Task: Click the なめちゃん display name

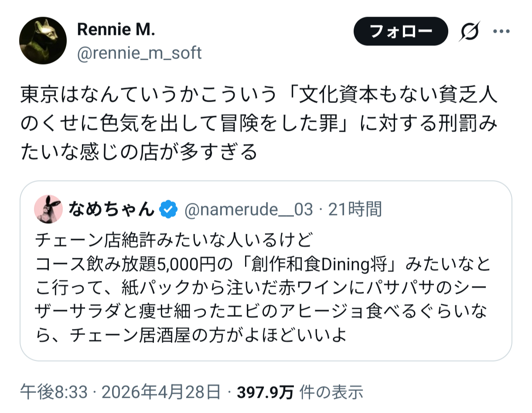Action: point(111,210)
